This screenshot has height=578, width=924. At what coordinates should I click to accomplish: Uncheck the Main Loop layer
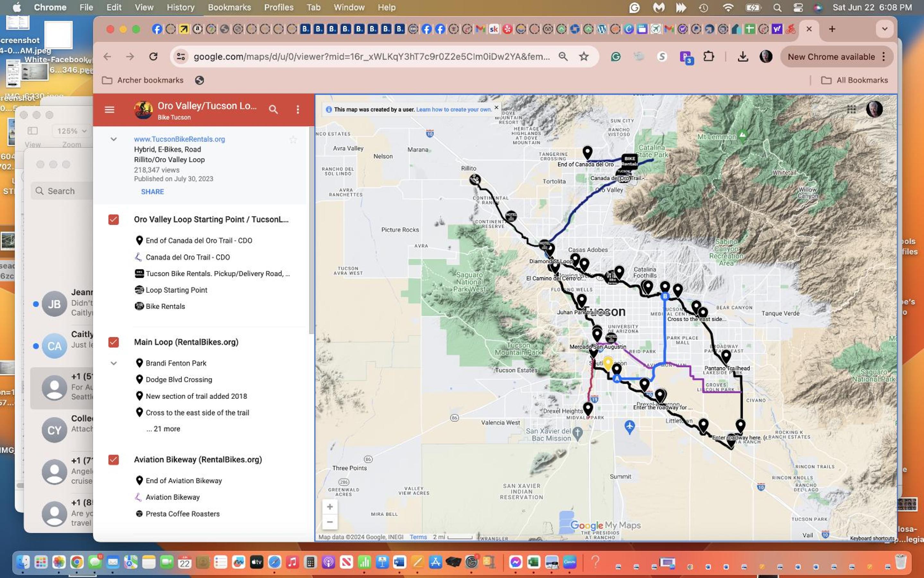(114, 342)
